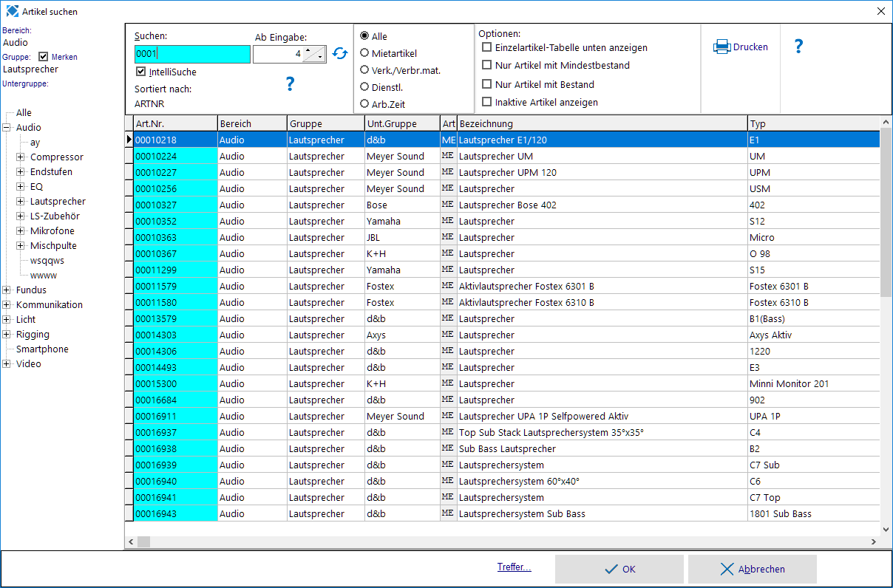Viewport: 893px width, 588px height.
Task: Click the JBL subgroup cell
Action: click(402, 237)
